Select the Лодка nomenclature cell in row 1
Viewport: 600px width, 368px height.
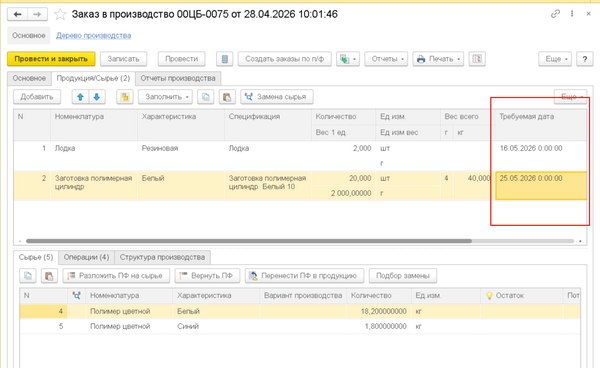(94, 156)
